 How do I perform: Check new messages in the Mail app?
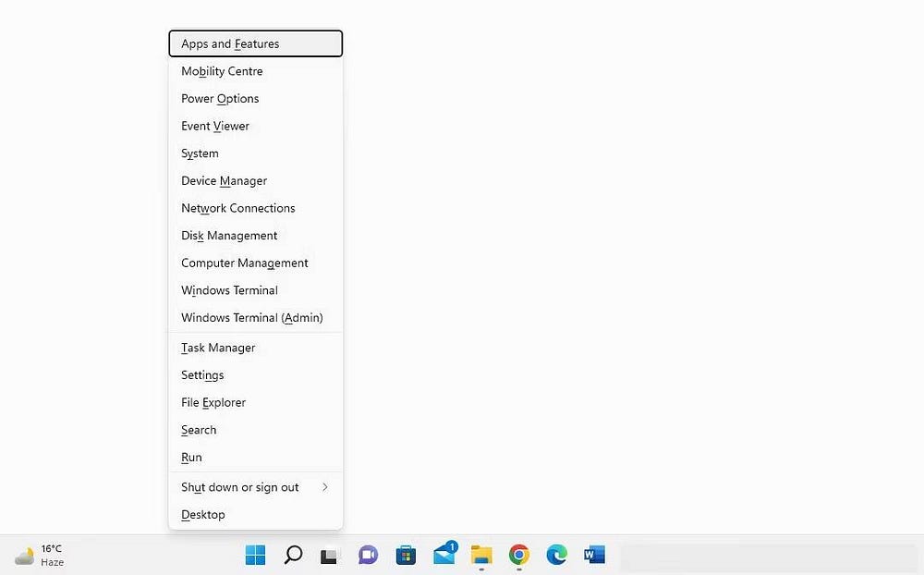444,555
